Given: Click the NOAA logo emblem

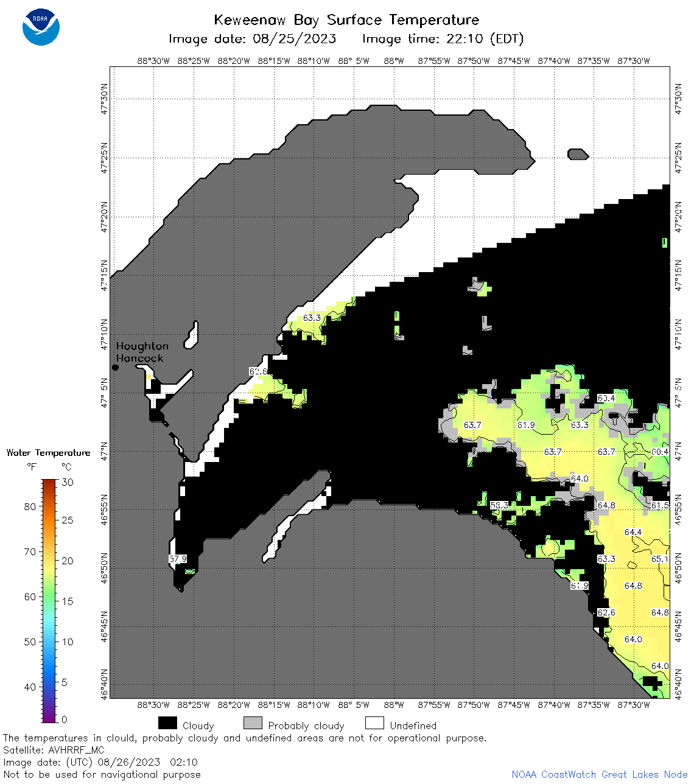Looking at the screenshot, I should [41, 26].
